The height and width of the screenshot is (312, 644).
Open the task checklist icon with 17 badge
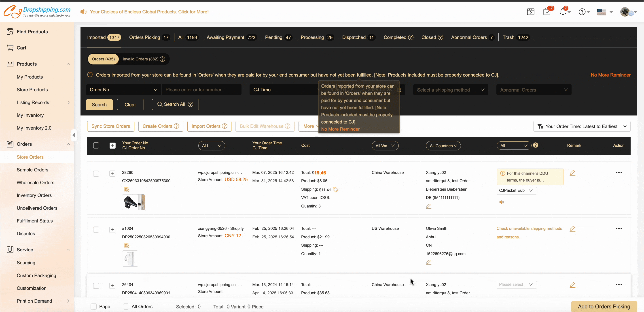(x=547, y=12)
